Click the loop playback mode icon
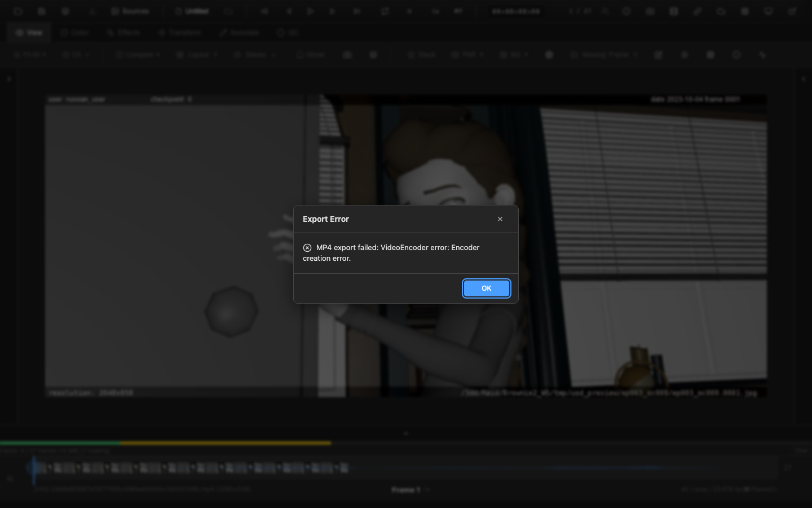812x508 pixels. [x=385, y=11]
